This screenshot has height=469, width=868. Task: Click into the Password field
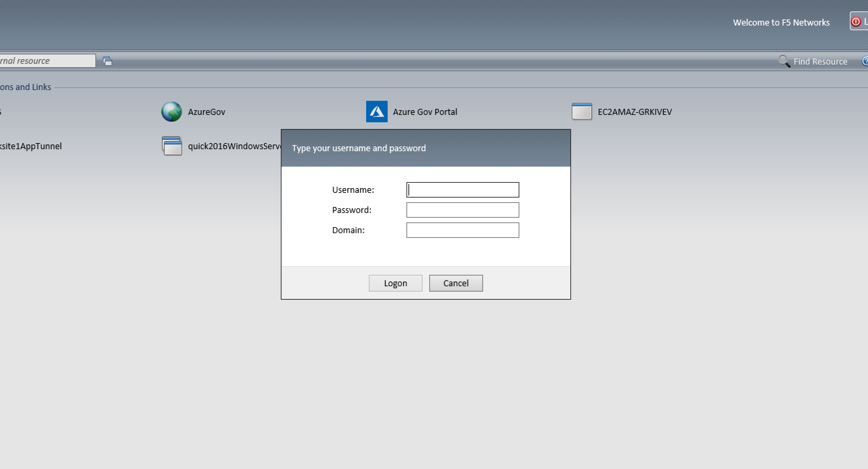(462, 210)
